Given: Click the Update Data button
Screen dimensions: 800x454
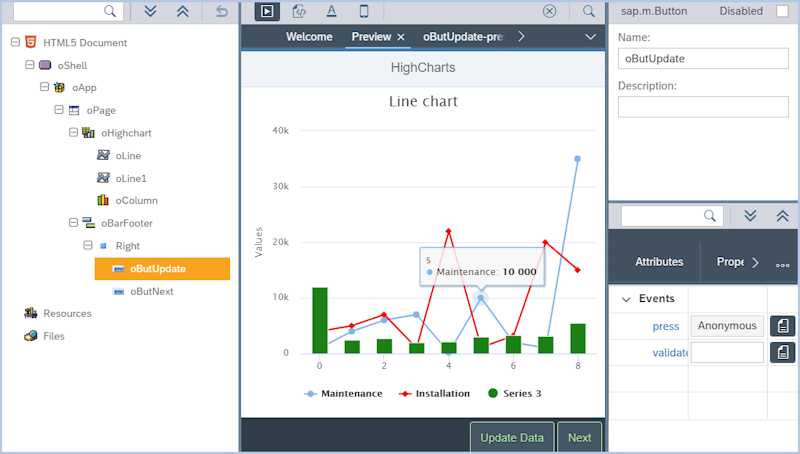Looking at the screenshot, I should (x=512, y=437).
